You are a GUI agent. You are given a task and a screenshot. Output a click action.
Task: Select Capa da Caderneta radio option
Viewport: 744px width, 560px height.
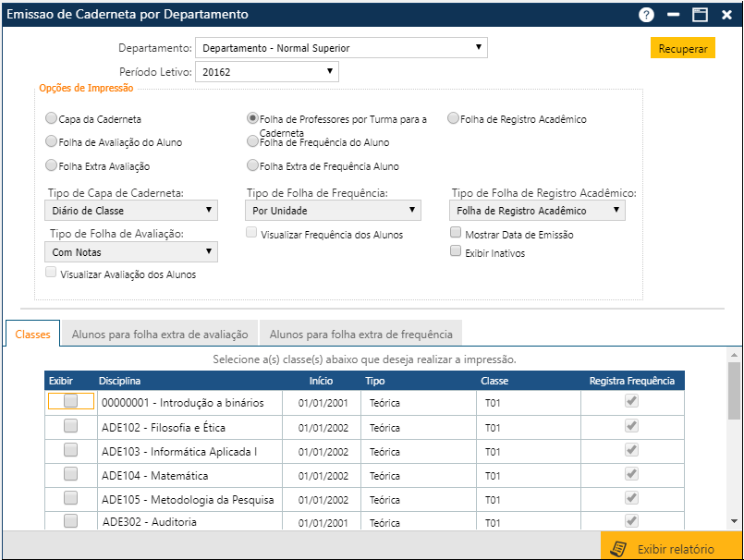point(51,119)
